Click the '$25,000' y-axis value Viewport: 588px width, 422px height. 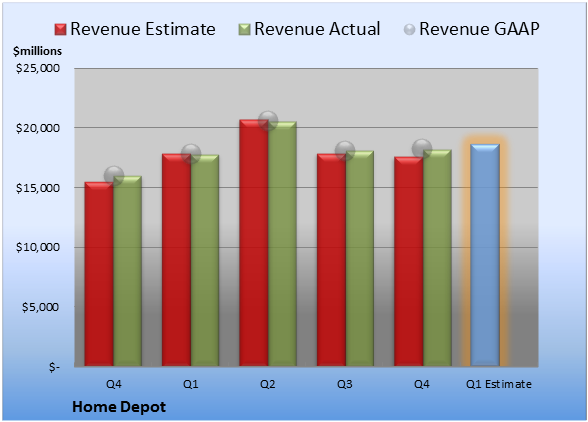38,68
